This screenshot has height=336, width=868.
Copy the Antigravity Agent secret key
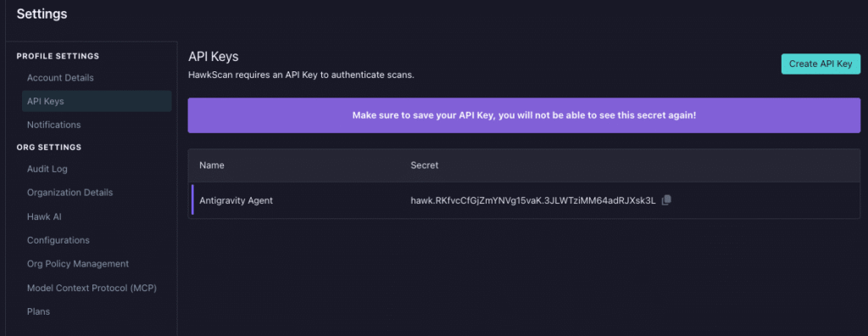point(666,200)
